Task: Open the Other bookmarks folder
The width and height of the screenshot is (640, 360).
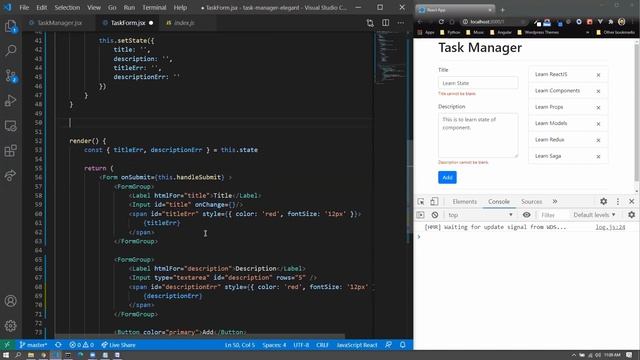Action: pos(615,32)
